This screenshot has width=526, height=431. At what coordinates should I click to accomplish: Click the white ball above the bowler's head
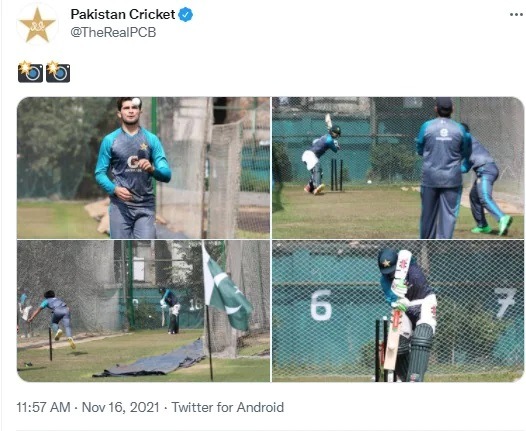136,102
